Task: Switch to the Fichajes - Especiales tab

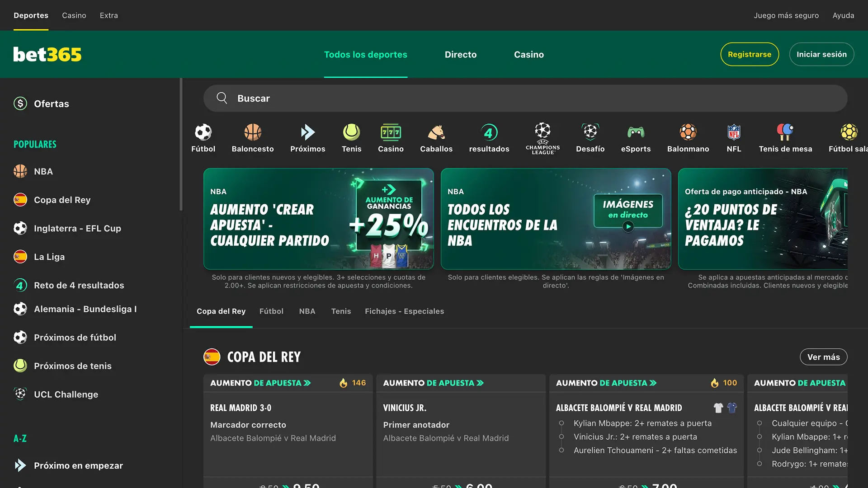Action: [404, 311]
